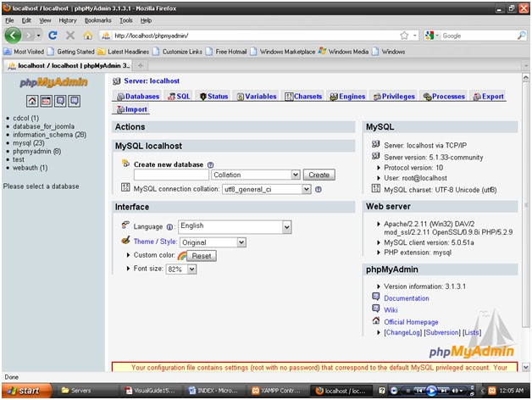The width and height of the screenshot is (532, 400).
Task: Open the SQL documentation icon in sidebar
Action: tap(75, 101)
